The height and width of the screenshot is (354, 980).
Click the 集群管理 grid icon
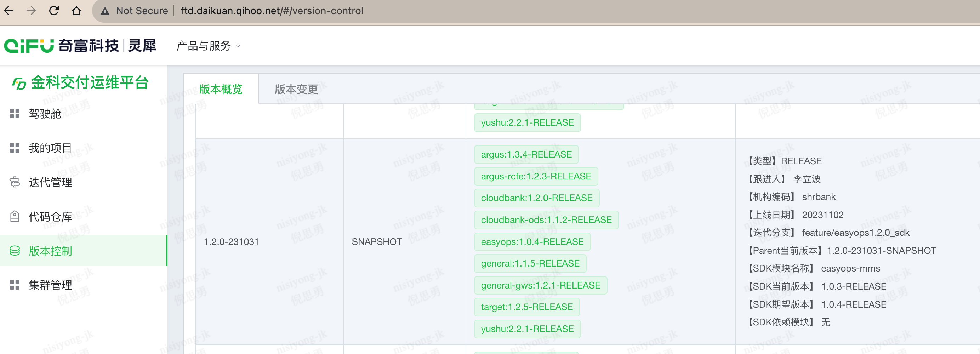[15, 285]
